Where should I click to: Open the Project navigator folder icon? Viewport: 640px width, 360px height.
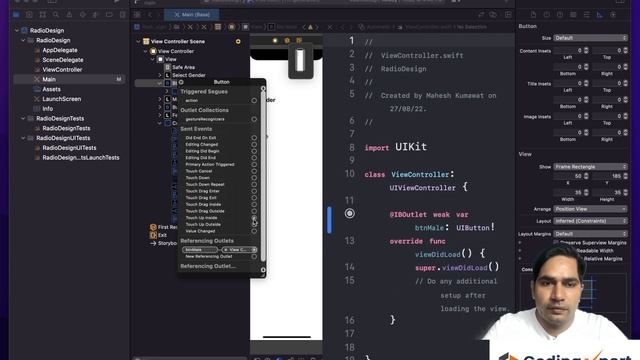(x=16, y=15)
